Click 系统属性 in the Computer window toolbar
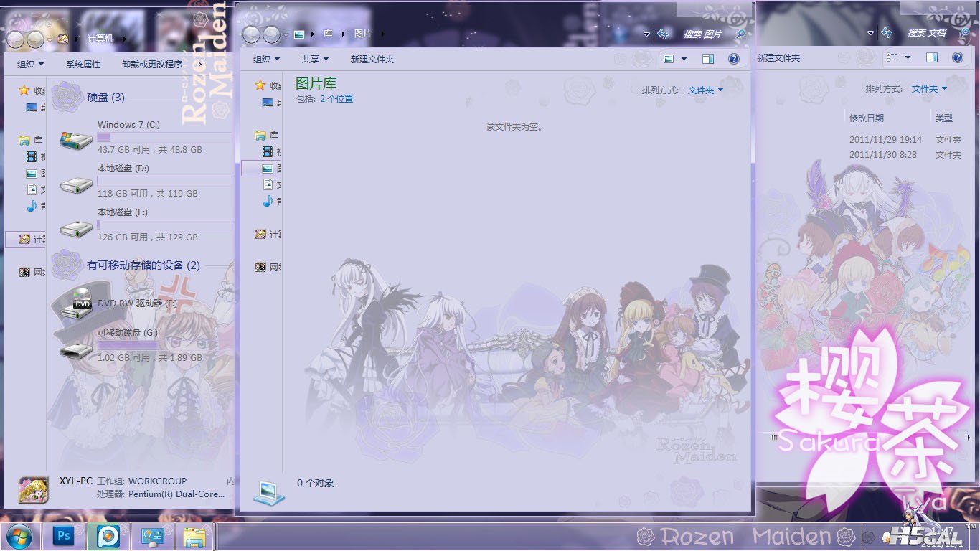 coord(83,64)
